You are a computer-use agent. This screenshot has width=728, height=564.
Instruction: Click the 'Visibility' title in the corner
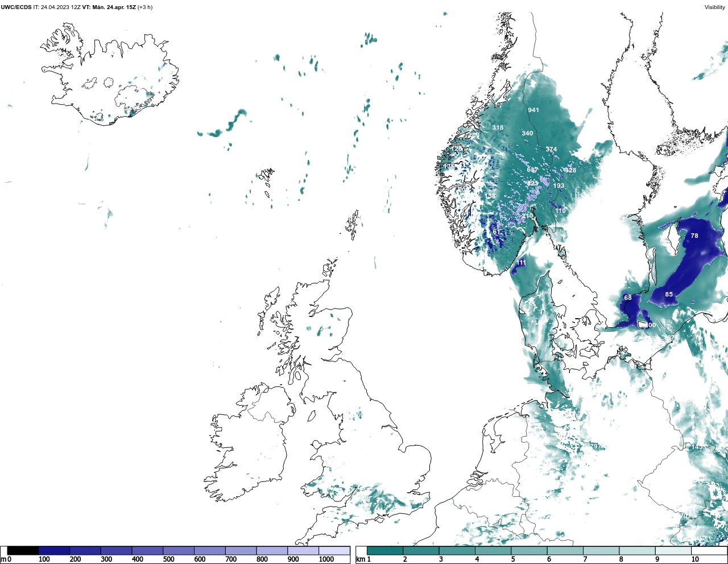coord(715,7)
